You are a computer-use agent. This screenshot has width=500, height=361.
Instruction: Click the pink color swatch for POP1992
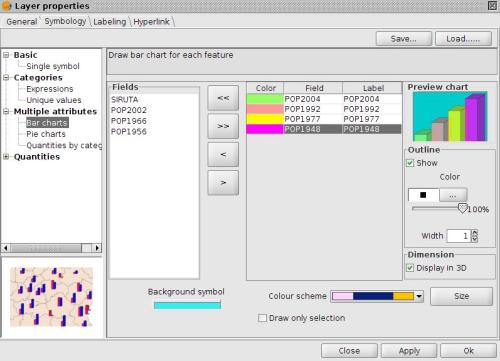(265, 109)
